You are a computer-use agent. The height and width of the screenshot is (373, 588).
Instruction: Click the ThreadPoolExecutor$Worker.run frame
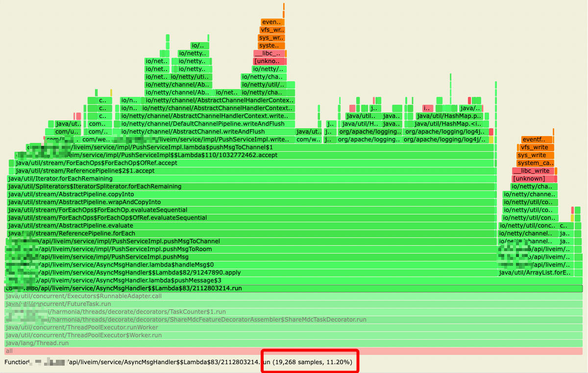click(x=294, y=335)
